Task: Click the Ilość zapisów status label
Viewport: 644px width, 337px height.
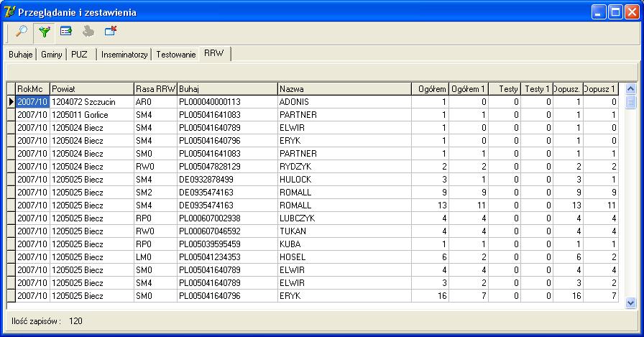Action: coord(36,321)
